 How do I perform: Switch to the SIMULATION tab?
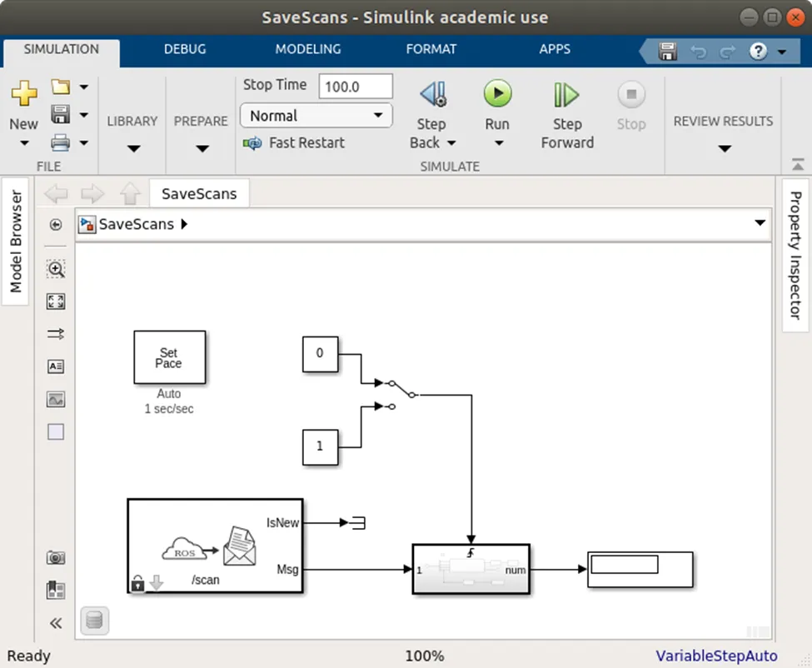point(61,49)
